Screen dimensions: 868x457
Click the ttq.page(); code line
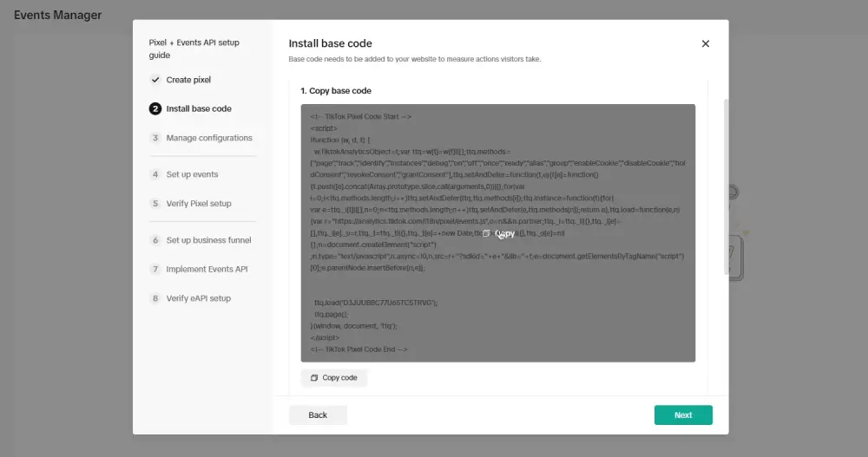tap(332, 314)
